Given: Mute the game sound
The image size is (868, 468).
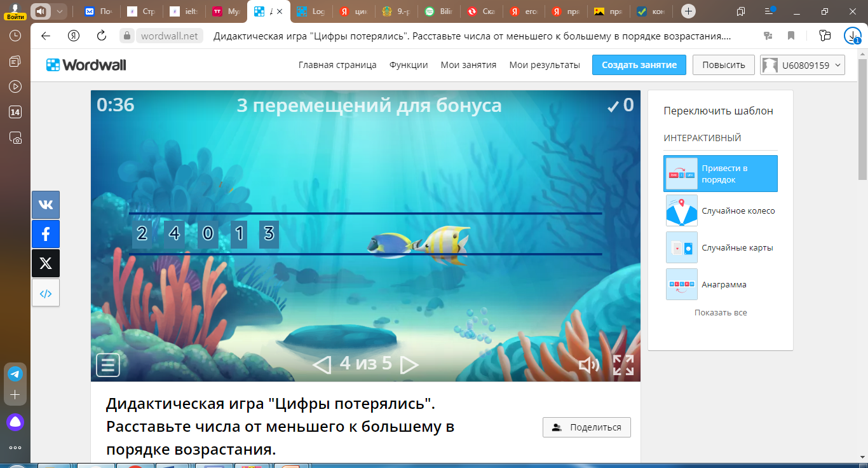Looking at the screenshot, I should (x=589, y=364).
